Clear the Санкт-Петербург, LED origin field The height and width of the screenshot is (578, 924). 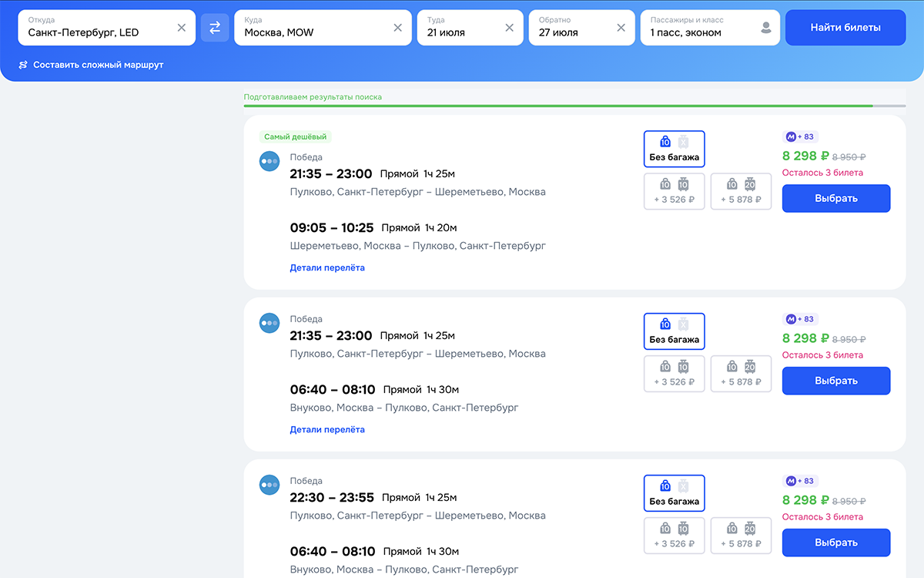pos(182,28)
